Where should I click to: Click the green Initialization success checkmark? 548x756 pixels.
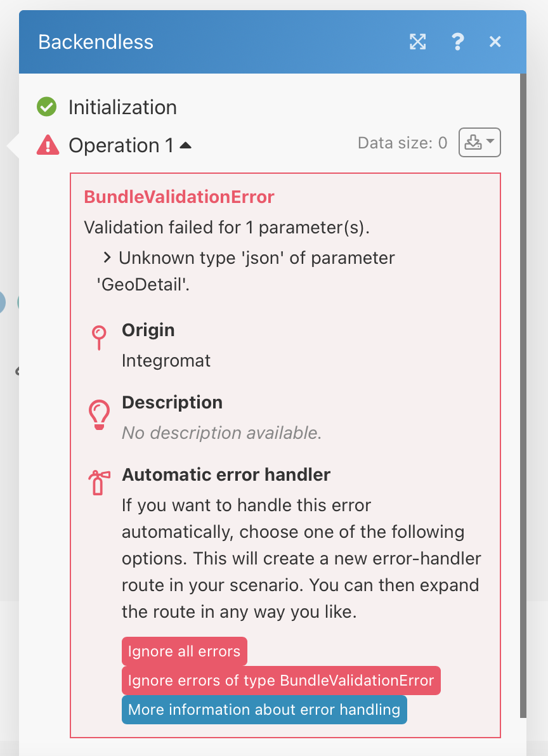point(47,107)
